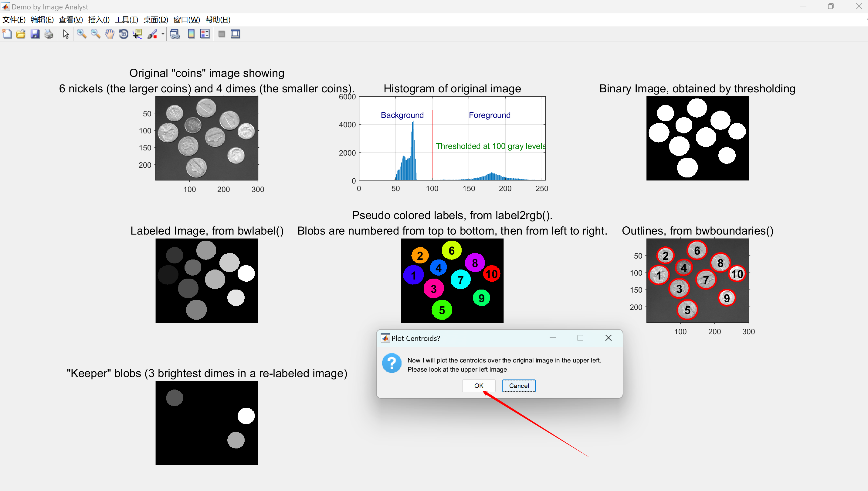Open the 工具(T) menu
Screen dimensions: 868x491
pyautogui.click(x=126, y=19)
